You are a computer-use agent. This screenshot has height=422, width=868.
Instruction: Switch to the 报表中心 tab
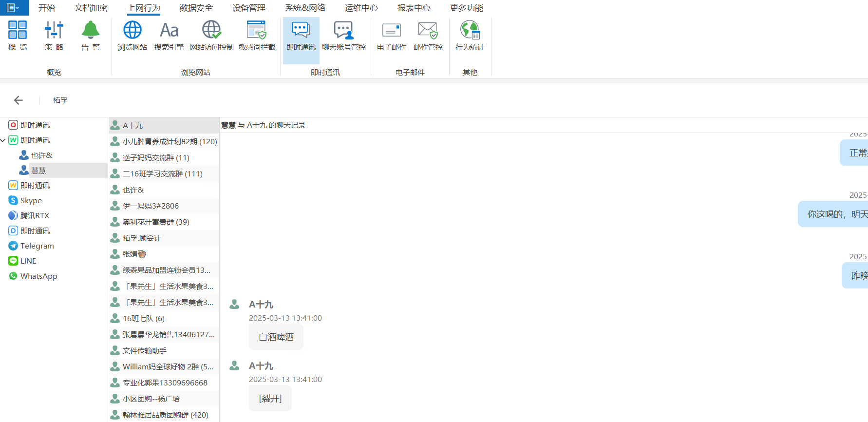point(414,8)
